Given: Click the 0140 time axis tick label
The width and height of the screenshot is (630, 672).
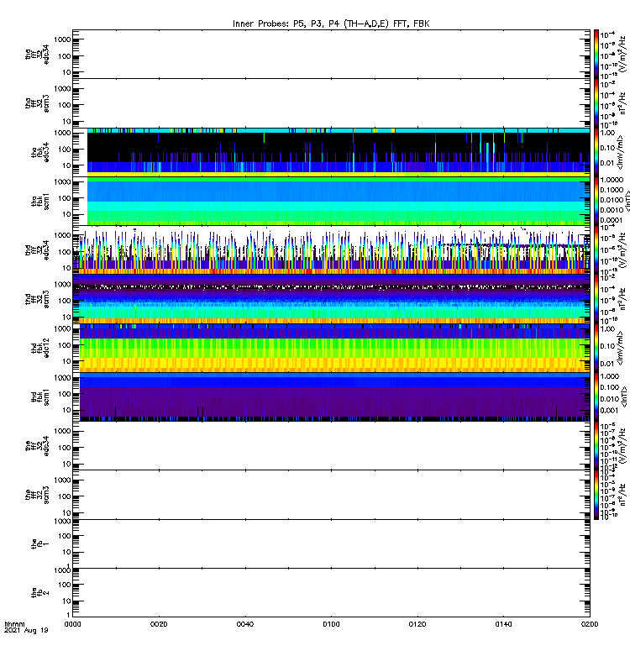Looking at the screenshot, I should click(x=503, y=624).
